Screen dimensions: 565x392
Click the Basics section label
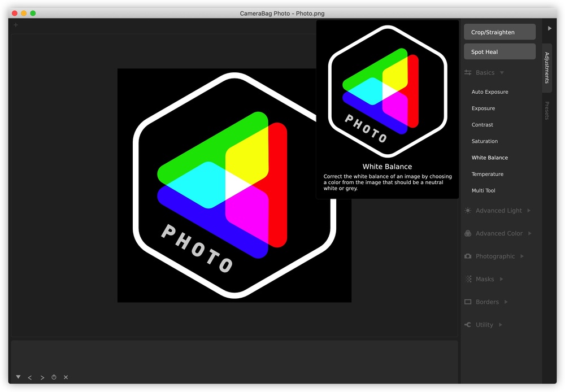[x=485, y=72]
